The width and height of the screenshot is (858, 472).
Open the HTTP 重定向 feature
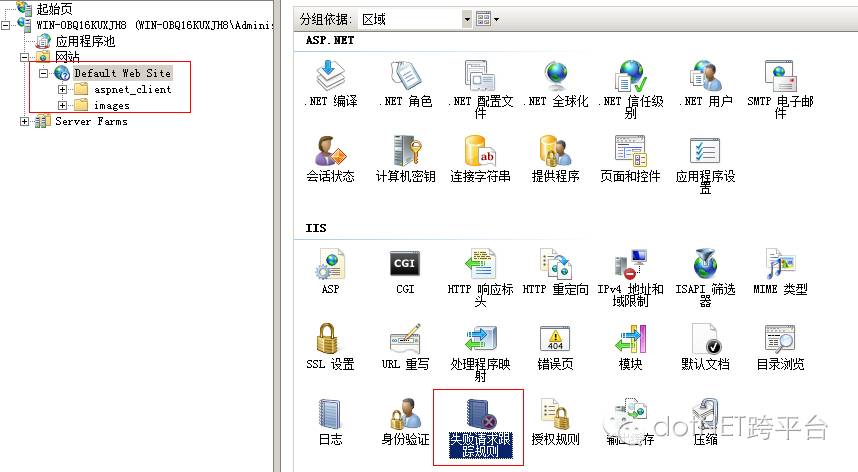tap(555, 272)
